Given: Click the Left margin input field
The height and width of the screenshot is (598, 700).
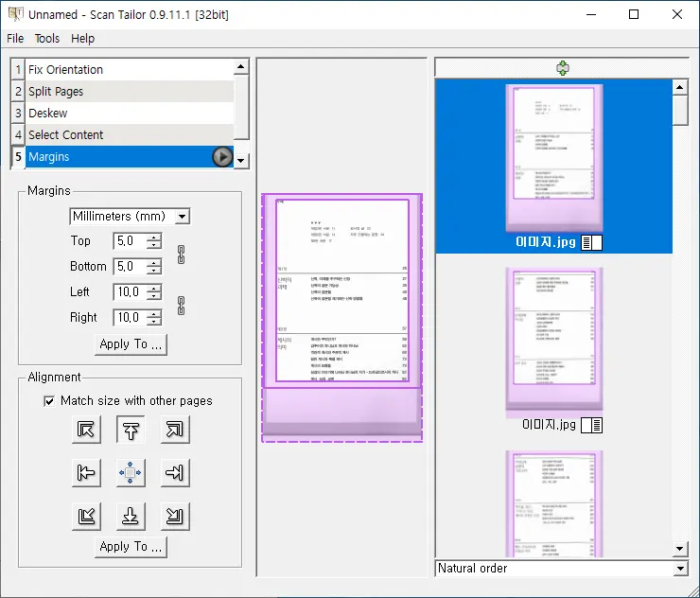Looking at the screenshot, I should pyautogui.click(x=129, y=292).
